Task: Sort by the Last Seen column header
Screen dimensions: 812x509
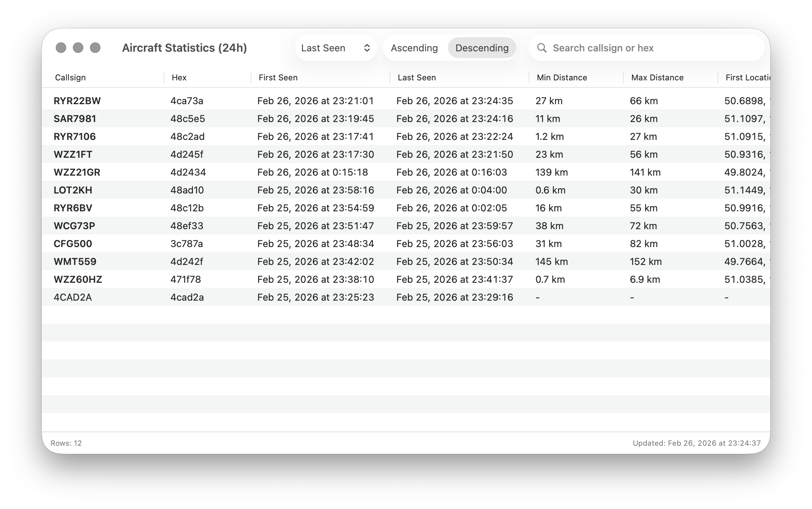Action: pos(416,77)
